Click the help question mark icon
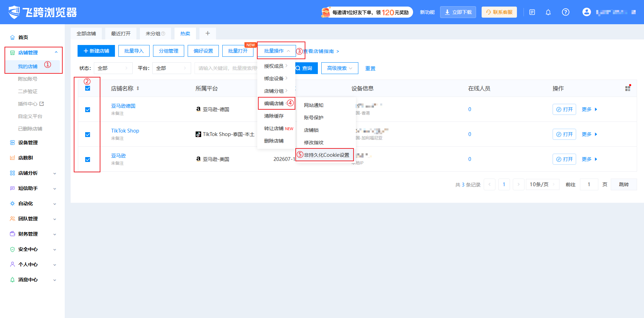Image resolution: width=644 pixels, height=318 pixels. click(x=565, y=12)
